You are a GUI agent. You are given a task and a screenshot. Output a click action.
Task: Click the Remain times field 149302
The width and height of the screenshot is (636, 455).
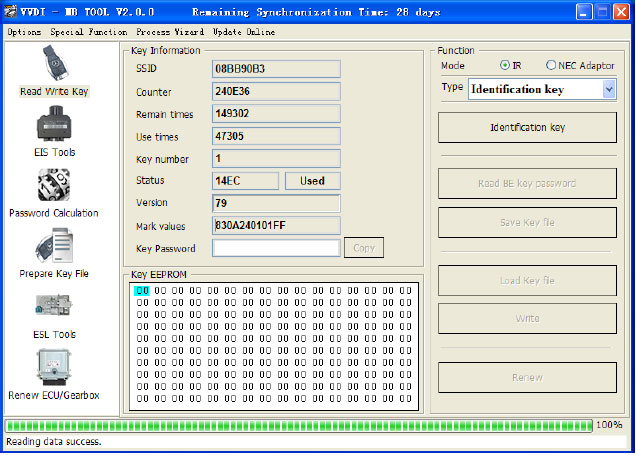click(x=276, y=114)
